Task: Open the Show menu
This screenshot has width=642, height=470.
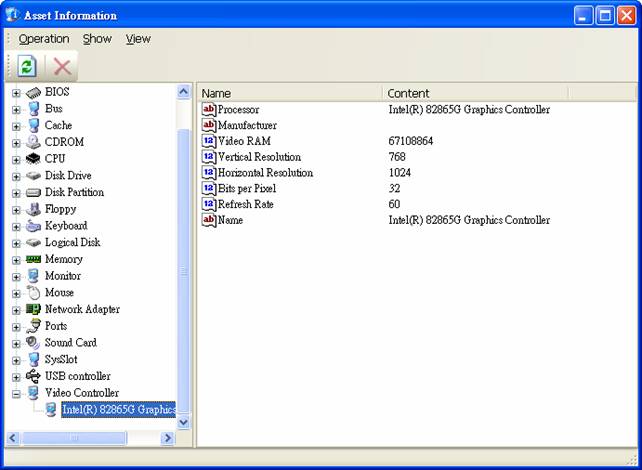Action: pyautogui.click(x=97, y=39)
